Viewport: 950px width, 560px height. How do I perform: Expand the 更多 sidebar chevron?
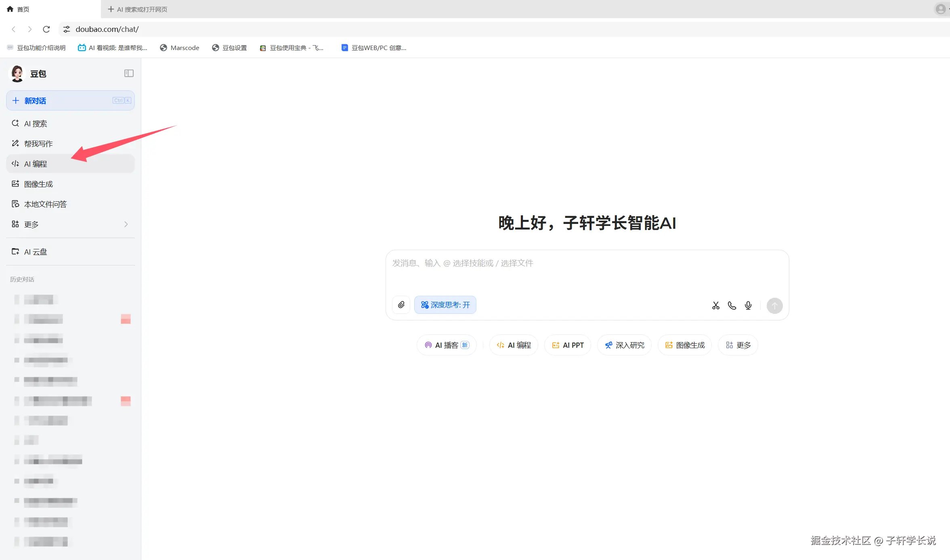(126, 224)
